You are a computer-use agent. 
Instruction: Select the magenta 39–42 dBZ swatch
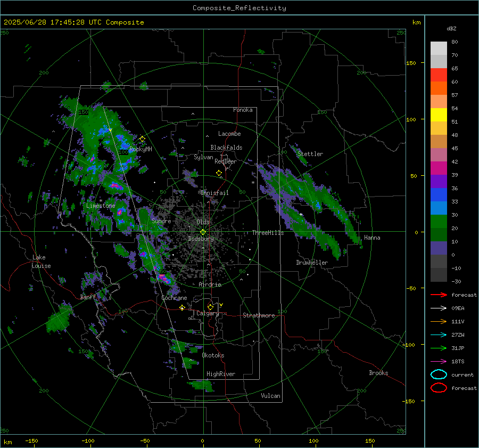(439, 168)
